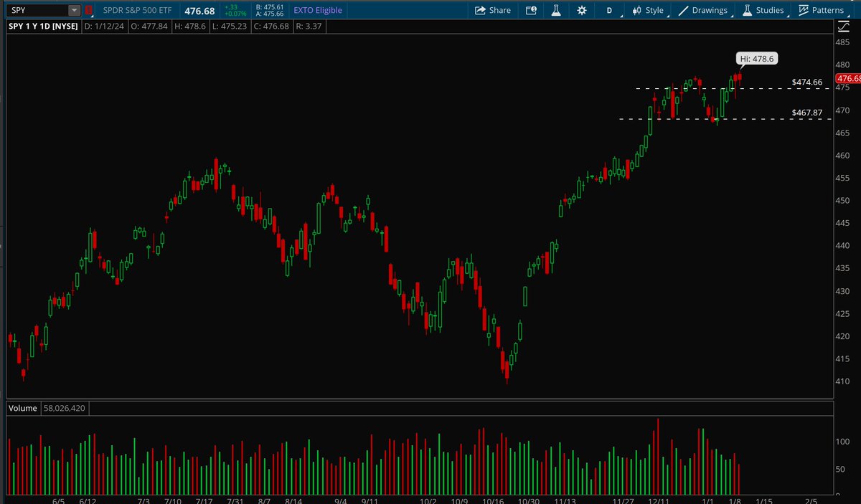Click the price axis scale icon
This screenshot has width=861, height=504.
coord(844,27)
